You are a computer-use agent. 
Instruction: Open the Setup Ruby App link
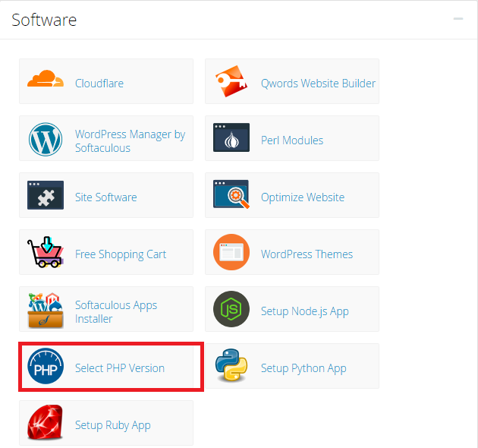click(x=112, y=425)
